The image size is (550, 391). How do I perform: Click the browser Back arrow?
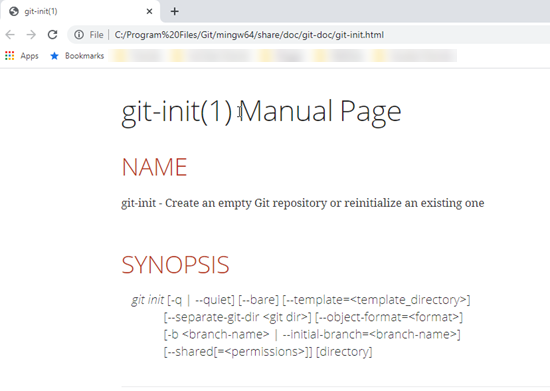click(10, 35)
